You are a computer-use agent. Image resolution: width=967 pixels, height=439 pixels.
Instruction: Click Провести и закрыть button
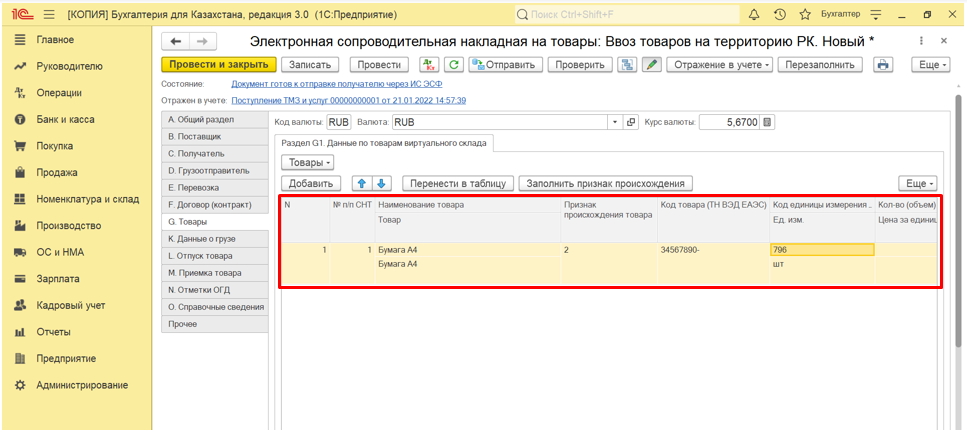[218, 65]
